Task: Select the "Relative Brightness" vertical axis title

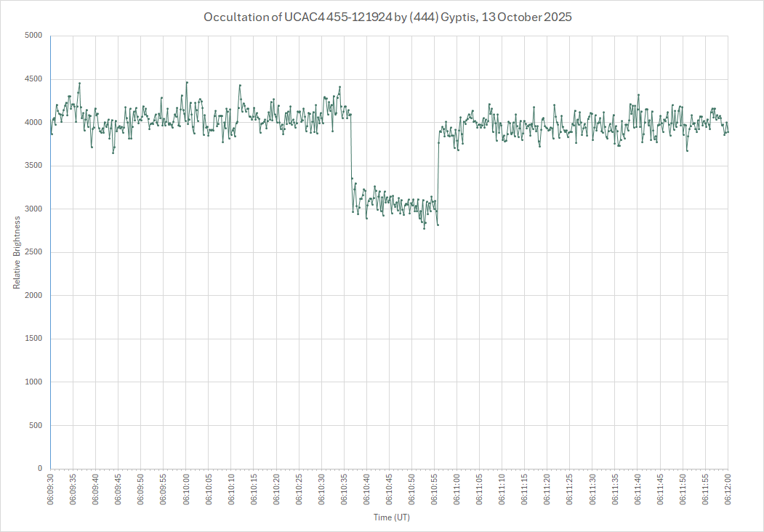Action: (x=17, y=251)
